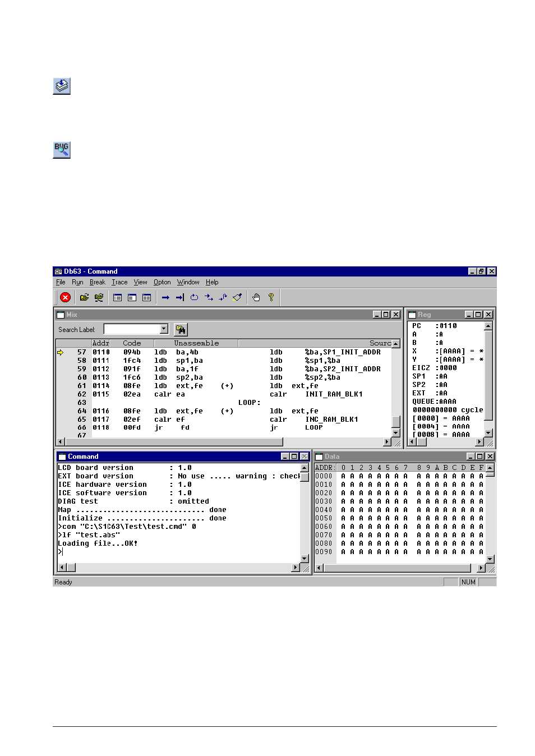
Task: Click the Code column header in Mix window
Action: tap(132, 343)
